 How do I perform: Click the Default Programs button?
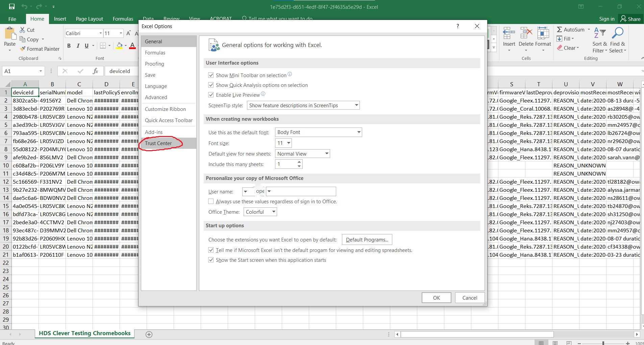(x=367, y=239)
